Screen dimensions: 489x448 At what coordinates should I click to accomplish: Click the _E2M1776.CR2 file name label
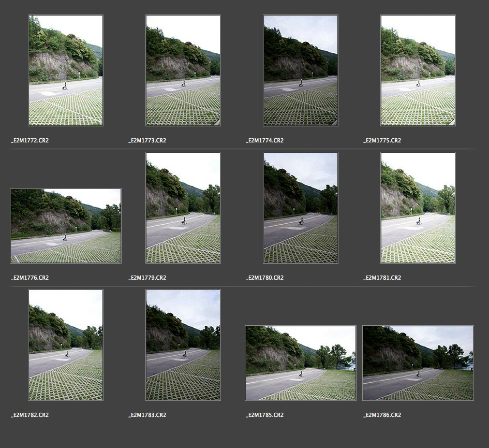(x=30, y=278)
